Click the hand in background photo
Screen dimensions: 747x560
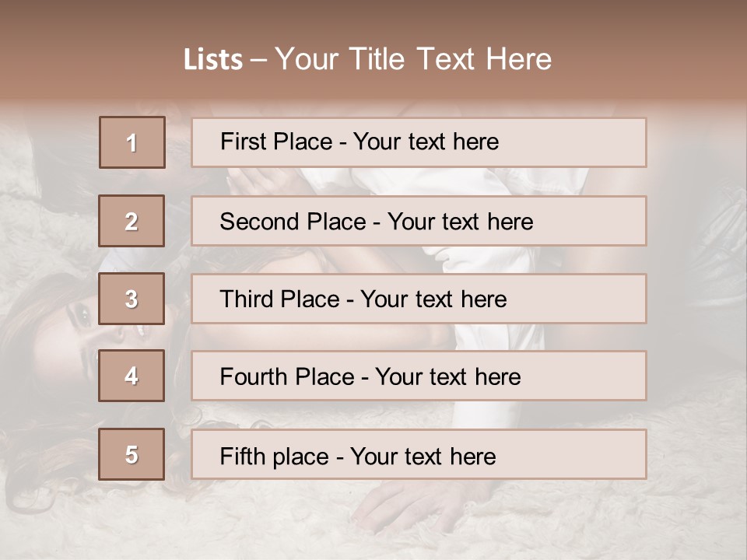pyautogui.click(x=410, y=507)
